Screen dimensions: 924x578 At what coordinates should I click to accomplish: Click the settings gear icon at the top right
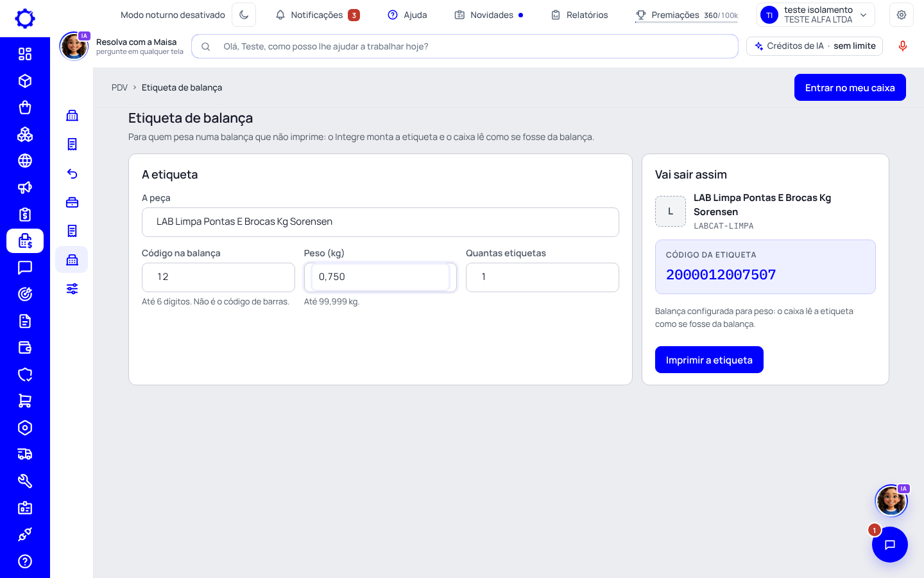pos(902,15)
